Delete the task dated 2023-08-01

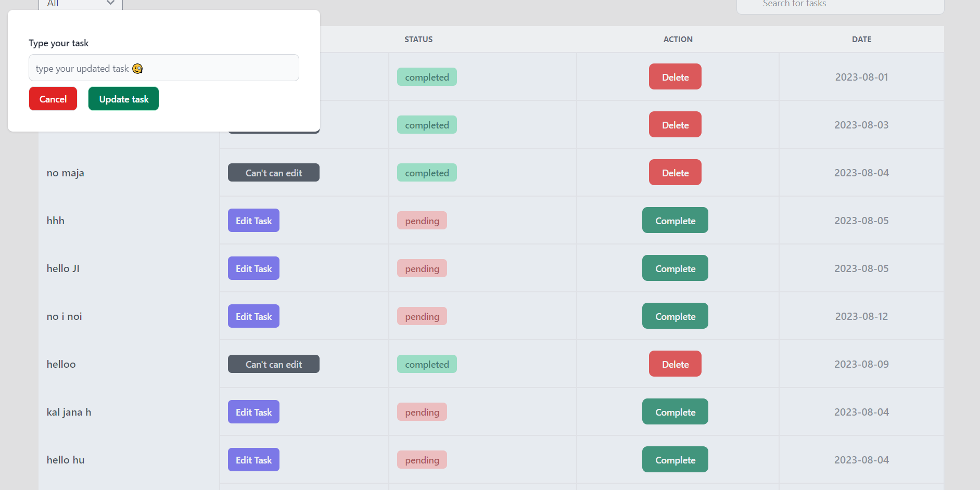pos(675,76)
